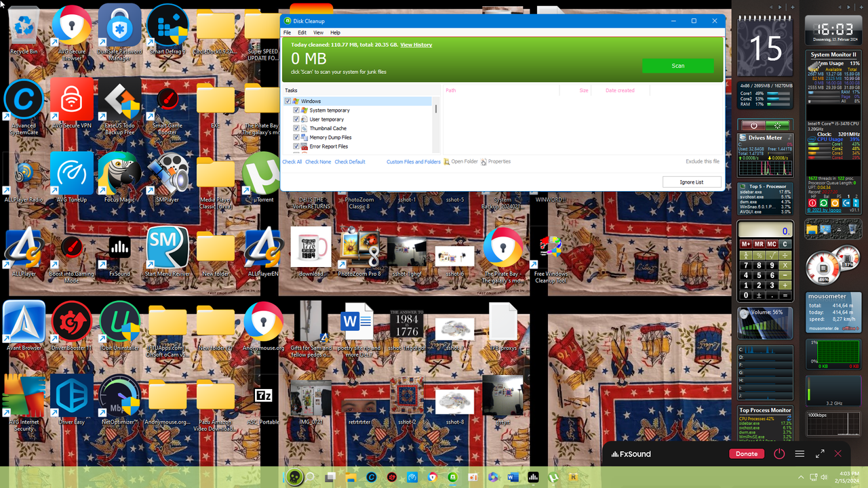The width and height of the screenshot is (868, 488).
Task: Select the SMPlayer desktop icon
Action: [167, 178]
